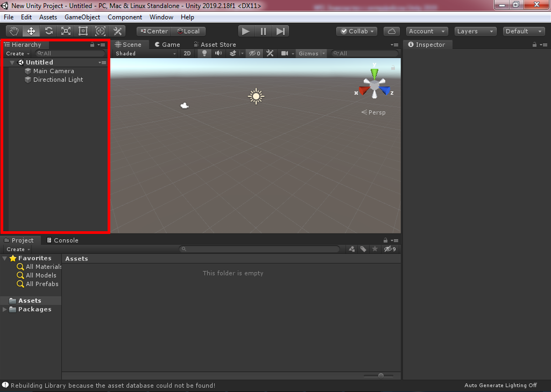Image resolution: width=551 pixels, height=392 pixels.
Task: Click the asset icon size slider
Action: tap(381, 376)
